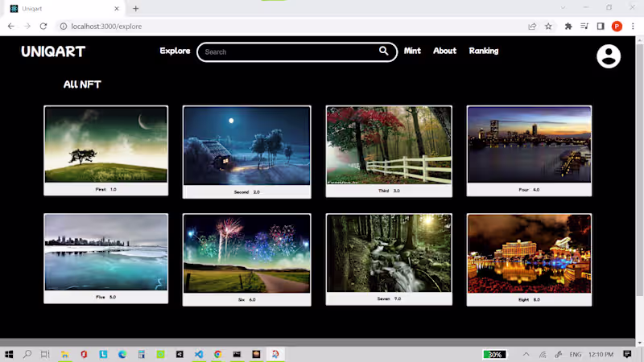Click the UNIQART logo

point(53,51)
